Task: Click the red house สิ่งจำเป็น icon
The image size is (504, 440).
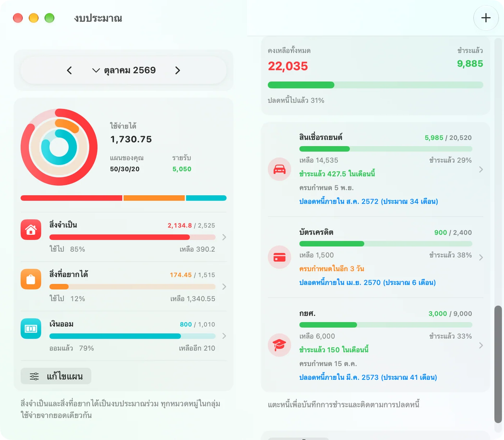Action: coord(31,230)
